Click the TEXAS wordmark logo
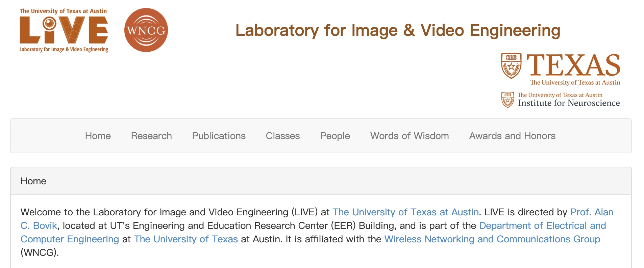 [573, 65]
